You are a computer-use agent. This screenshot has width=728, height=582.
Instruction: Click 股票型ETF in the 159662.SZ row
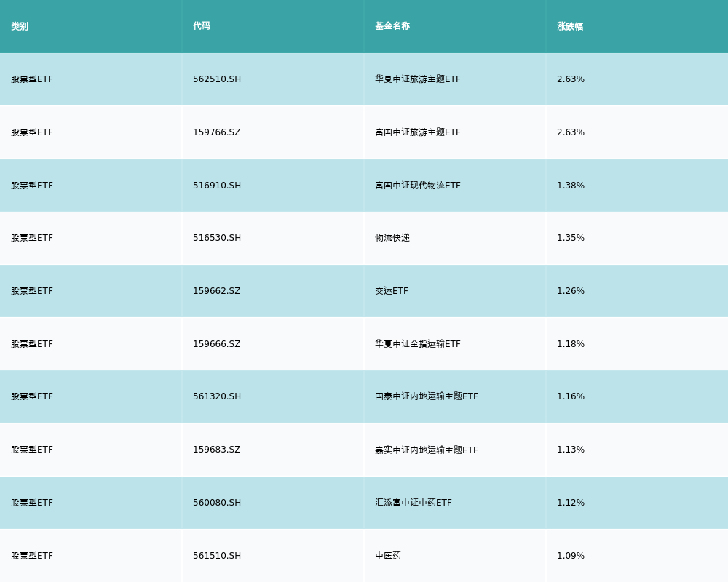click(x=32, y=291)
